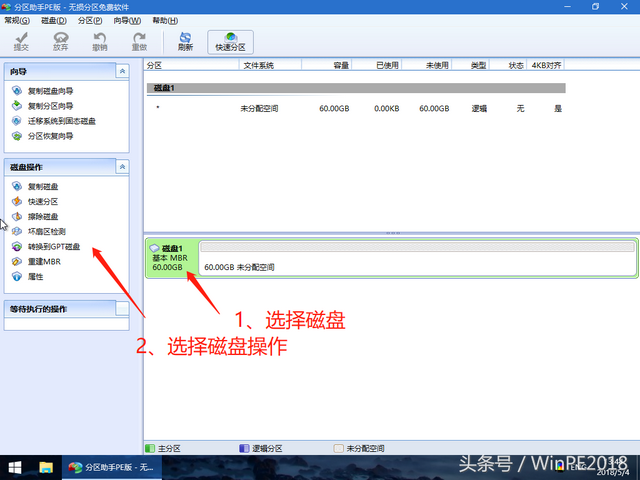Choose 重建MBR in the sidebar
The width and height of the screenshot is (640, 480).
[44, 261]
